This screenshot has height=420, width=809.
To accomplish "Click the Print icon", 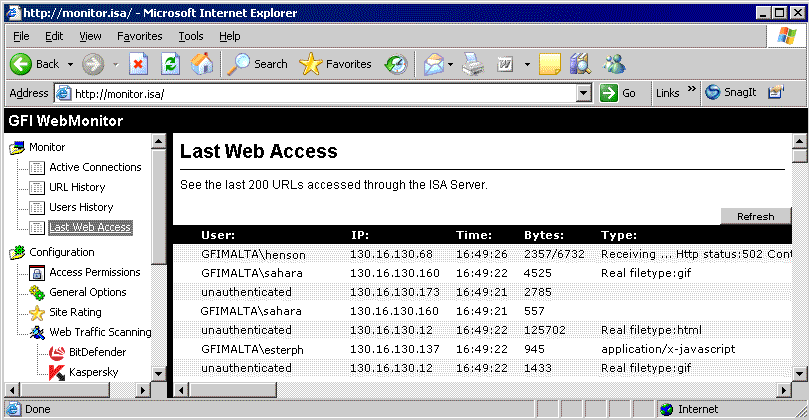I will point(473,64).
